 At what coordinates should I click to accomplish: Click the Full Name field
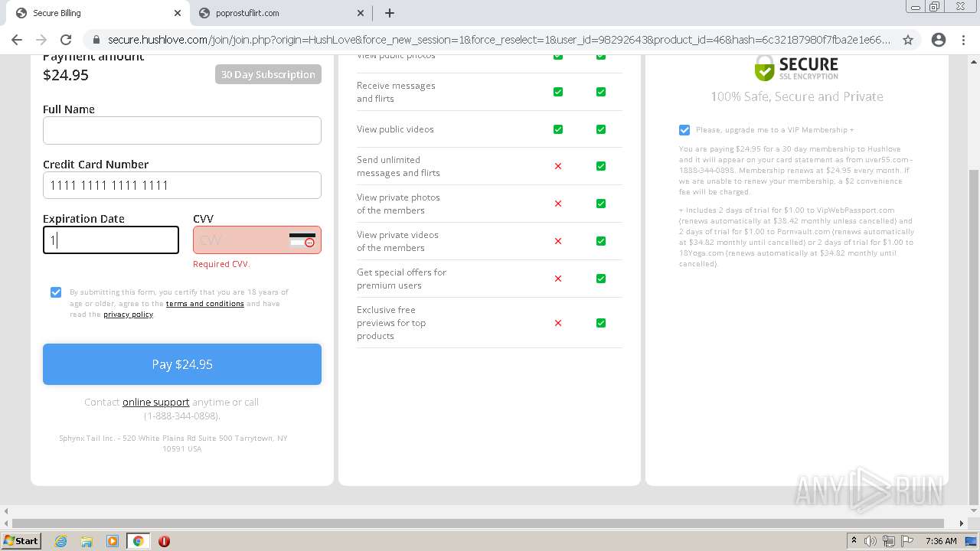[x=182, y=130]
